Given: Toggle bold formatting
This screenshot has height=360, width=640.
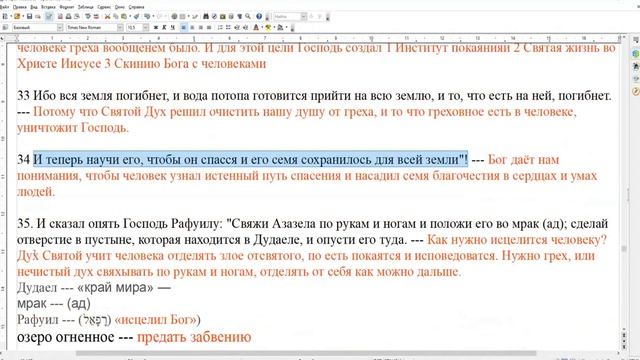Looking at the screenshot, I should pos(156,27).
